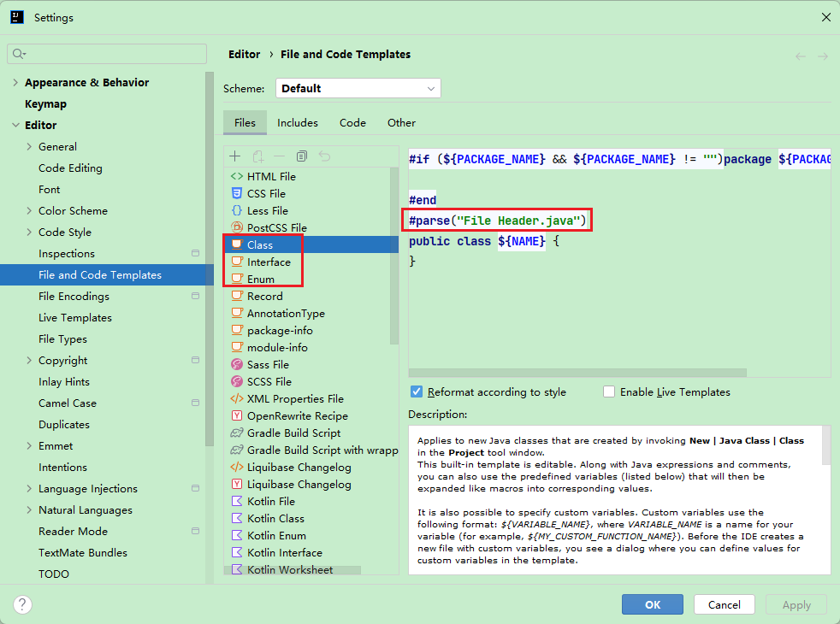Click the copy template toolbar icon

302,156
